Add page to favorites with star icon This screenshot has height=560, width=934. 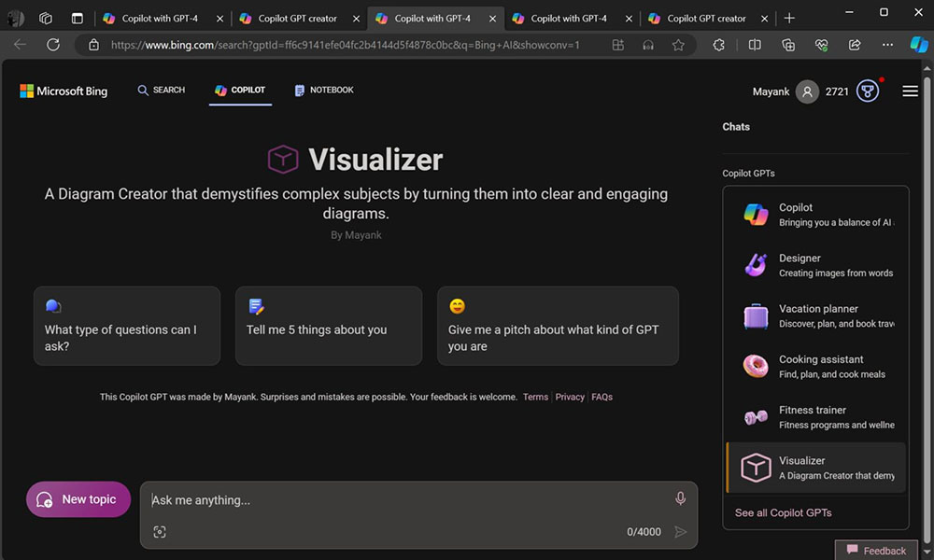pos(678,45)
